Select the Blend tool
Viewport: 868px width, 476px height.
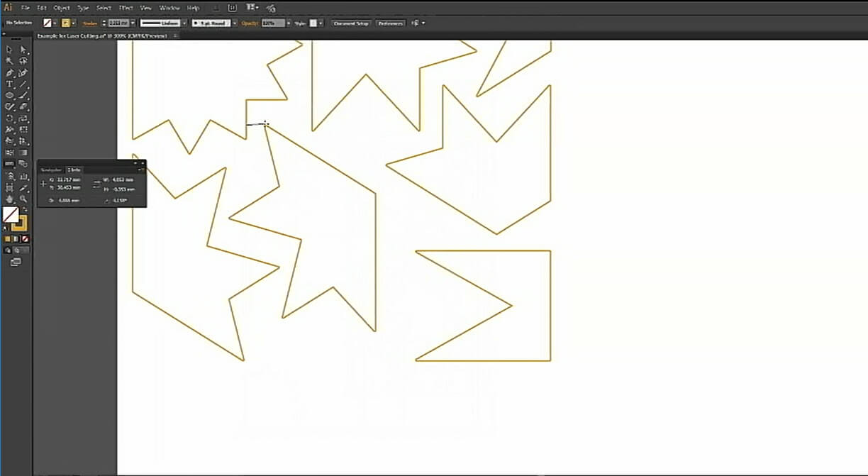click(23, 163)
